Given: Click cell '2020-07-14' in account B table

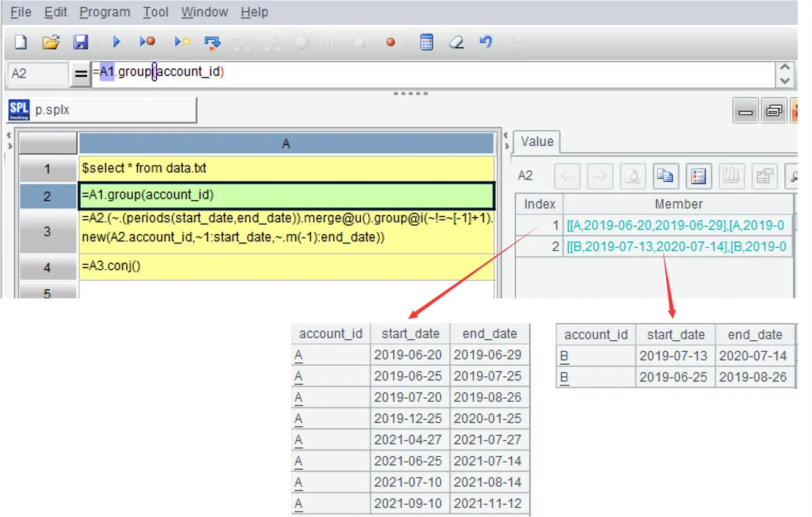Looking at the screenshot, I should [755, 356].
